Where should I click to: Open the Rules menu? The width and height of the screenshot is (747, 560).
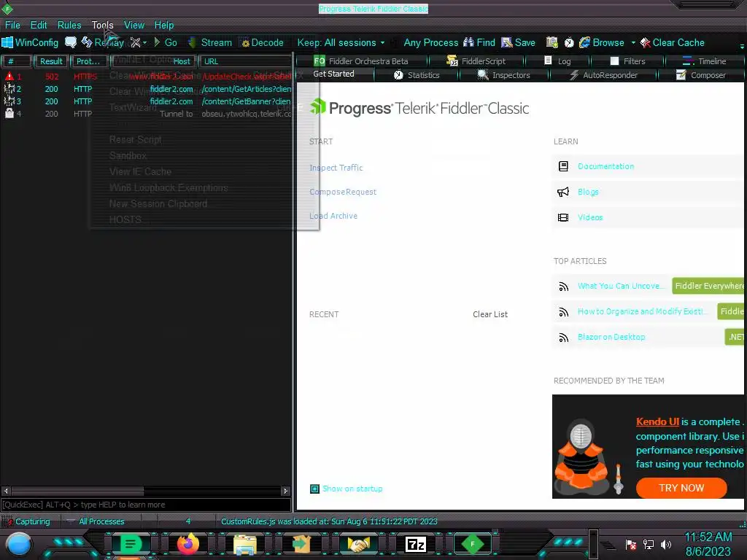point(69,25)
